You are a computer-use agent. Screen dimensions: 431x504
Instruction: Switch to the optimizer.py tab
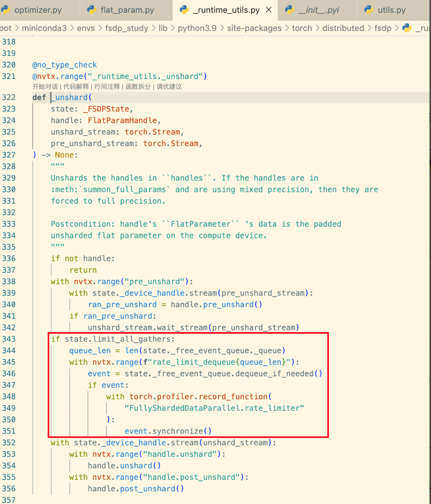point(37,10)
